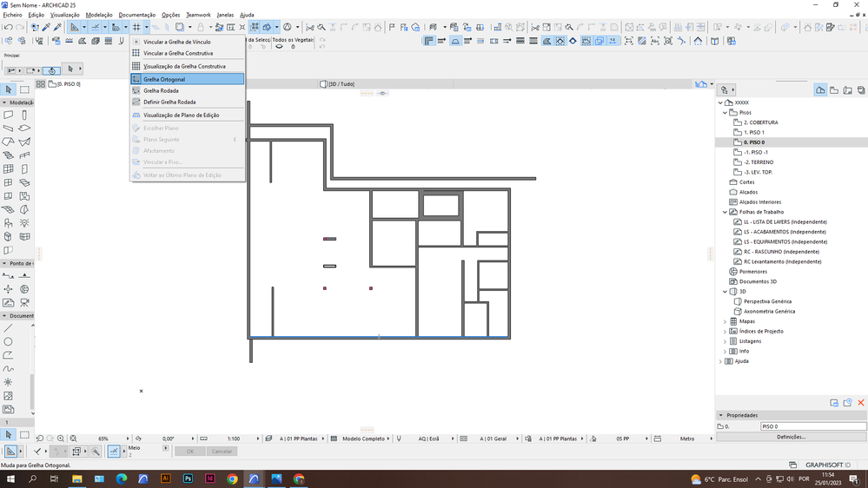Click the zoom in magnifier icon at bottom

(x=61, y=439)
